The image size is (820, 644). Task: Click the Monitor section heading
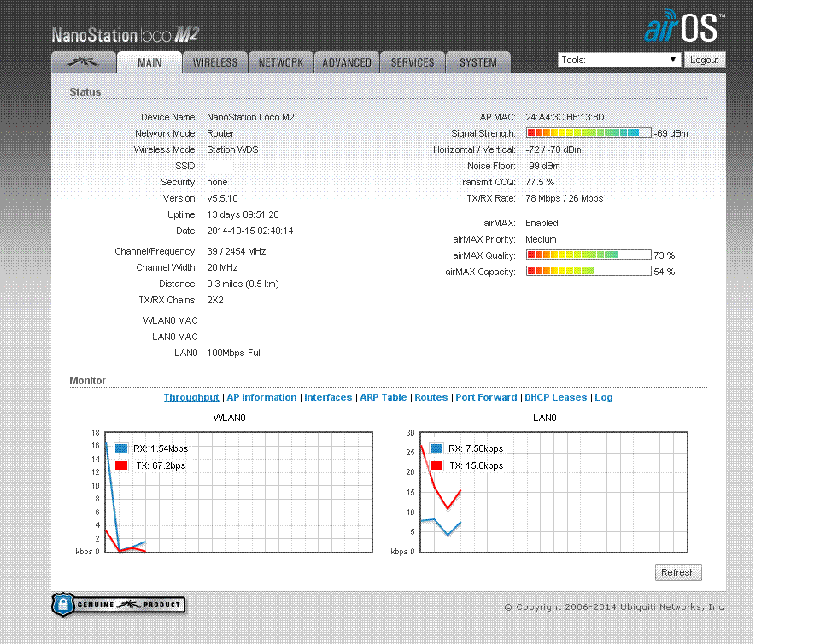(x=87, y=381)
